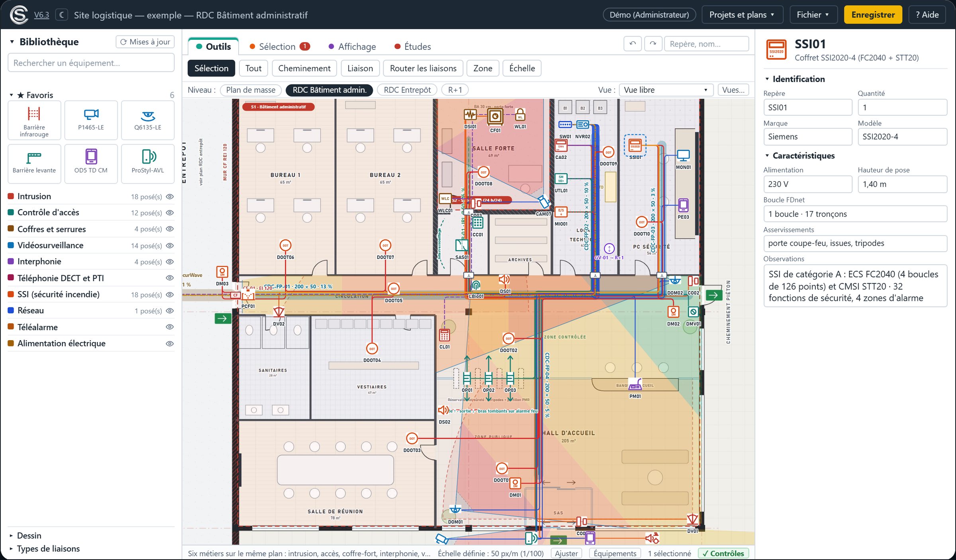Pick the ProStyl-AVL favorite
This screenshot has width=956, height=560.
[x=148, y=163]
